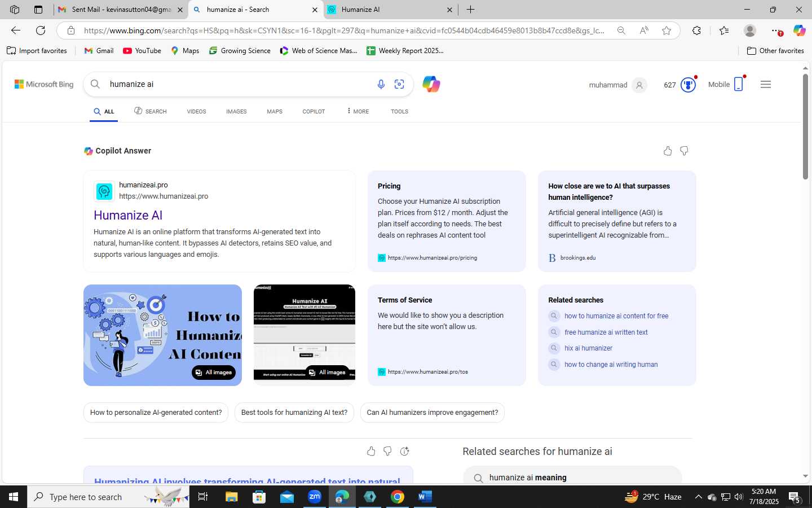Click 'Best tools for humanizing AI text?' chip
812x508 pixels.
(x=294, y=413)
